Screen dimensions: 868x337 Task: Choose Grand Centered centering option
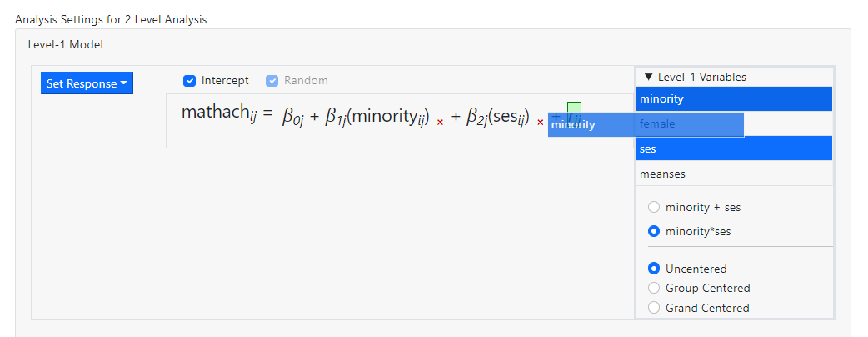pyautogui.click(x=655, y=308)
